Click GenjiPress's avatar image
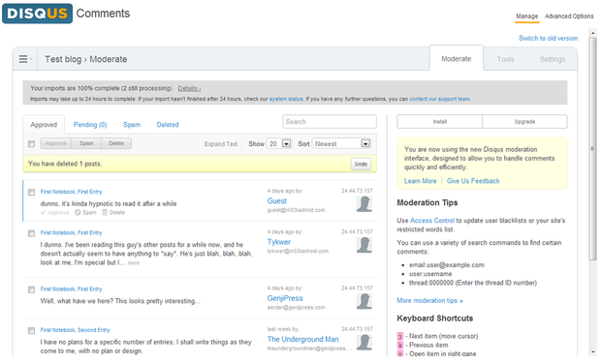601x364 pixels. tap(364, 301)
